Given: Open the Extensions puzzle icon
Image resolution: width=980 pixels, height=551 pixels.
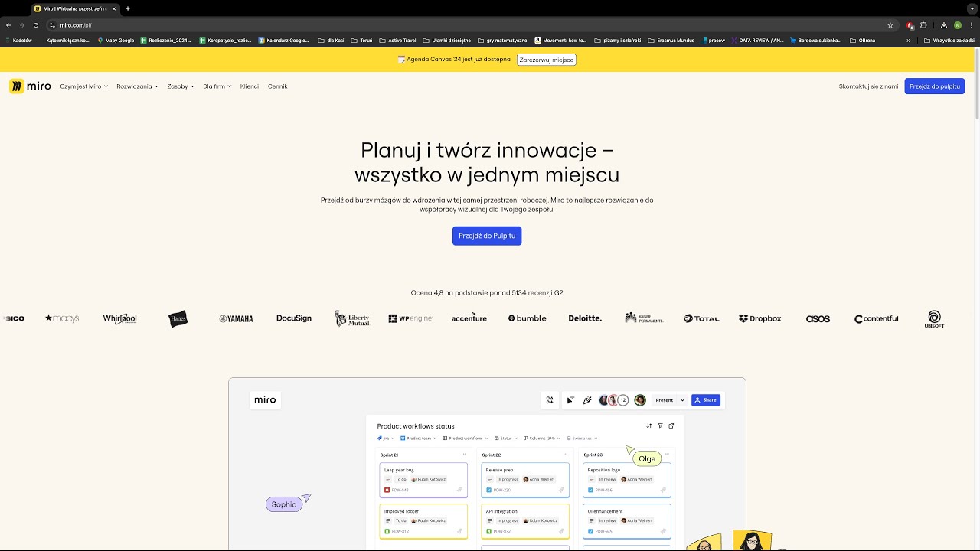Looking at the screenshot, I should click(x=923, y=25).
